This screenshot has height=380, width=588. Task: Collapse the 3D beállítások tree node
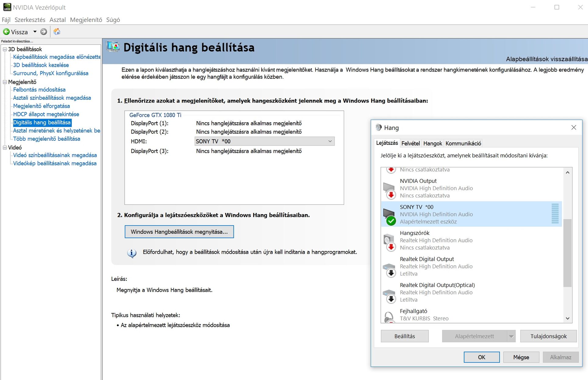pos(5,49)
